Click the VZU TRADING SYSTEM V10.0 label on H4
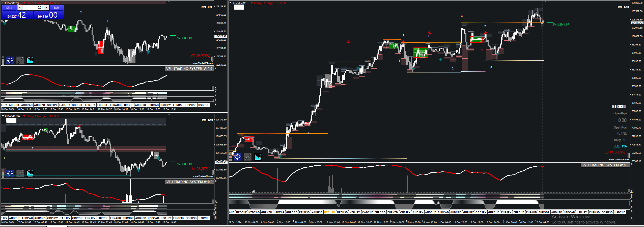 tap(605, 165)
